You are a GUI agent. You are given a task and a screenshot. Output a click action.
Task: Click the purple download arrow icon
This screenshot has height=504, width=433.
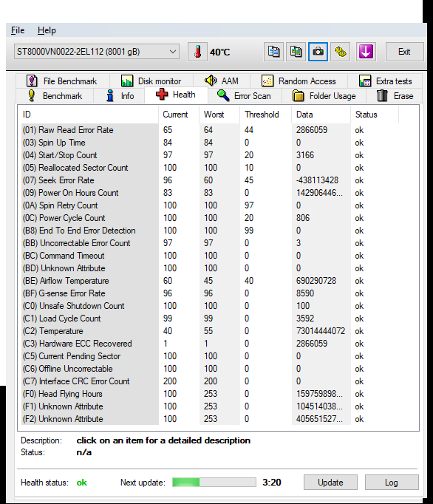[366, 52]
